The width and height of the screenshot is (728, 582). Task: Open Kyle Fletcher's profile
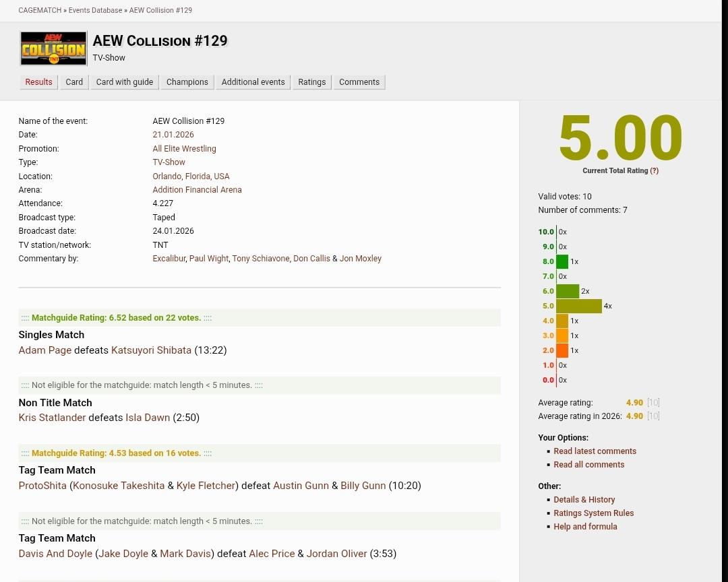tap(206, 486)
